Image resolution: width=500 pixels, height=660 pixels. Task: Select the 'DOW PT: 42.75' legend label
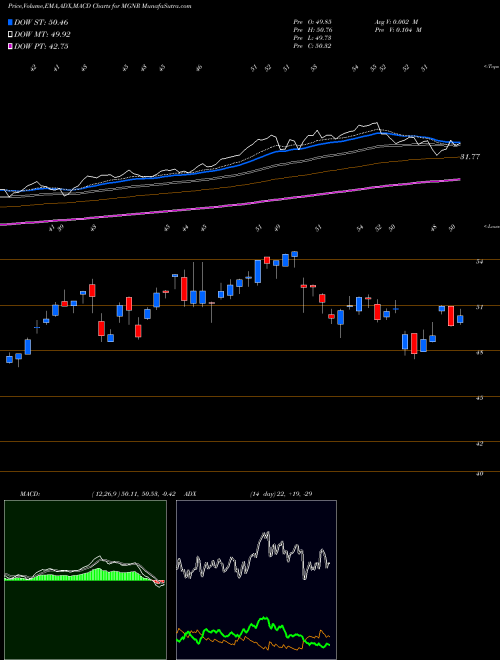(41, 46)
